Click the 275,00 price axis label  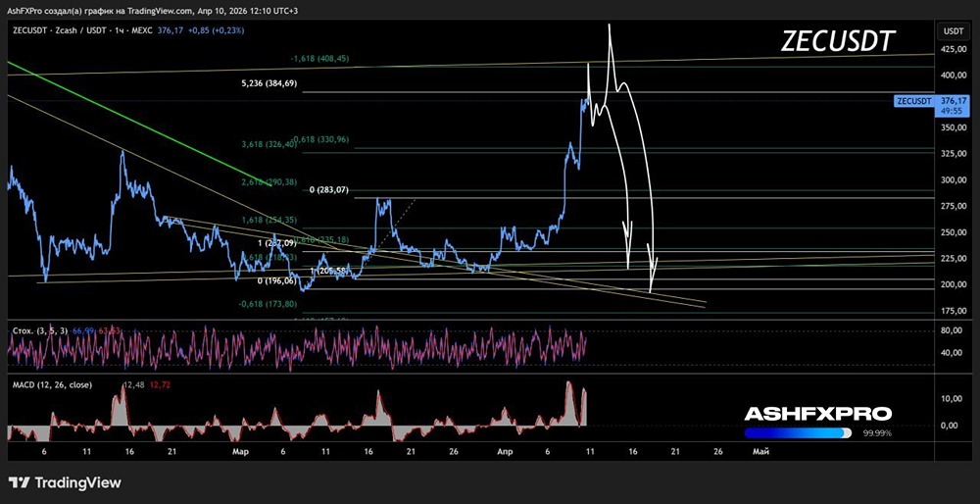click(x=952, y=206)
